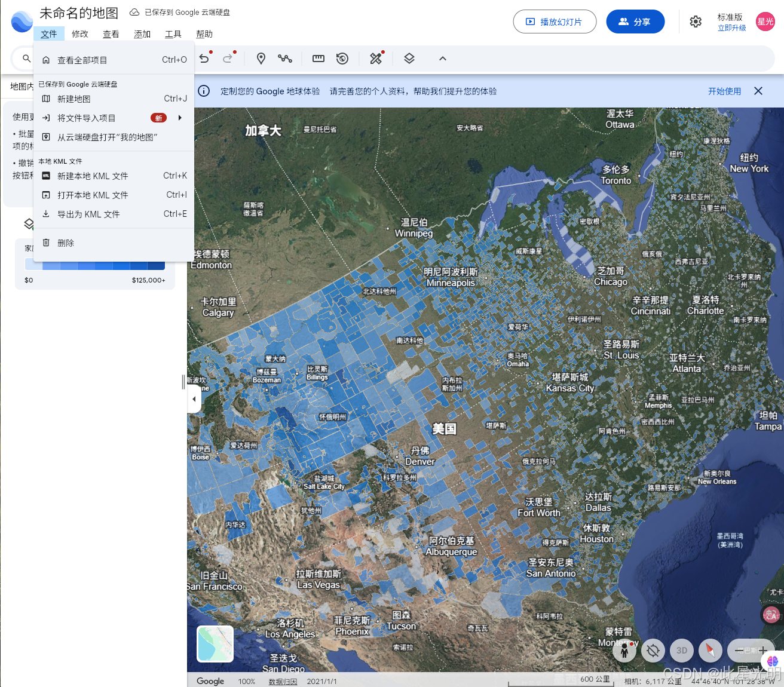The width and height of the screenshot is (784, 687).
Task: Zoom in with the plus button
Action: (x=762, y=650)
